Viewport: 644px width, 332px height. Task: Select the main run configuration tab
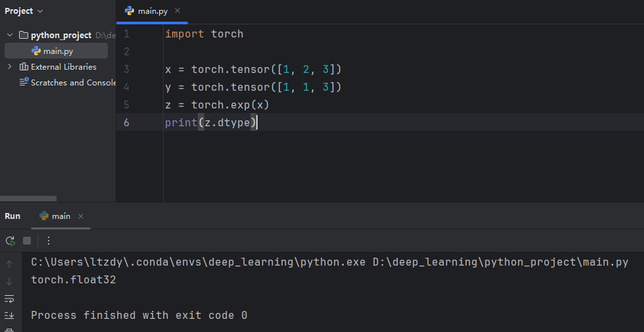(60, 216)
